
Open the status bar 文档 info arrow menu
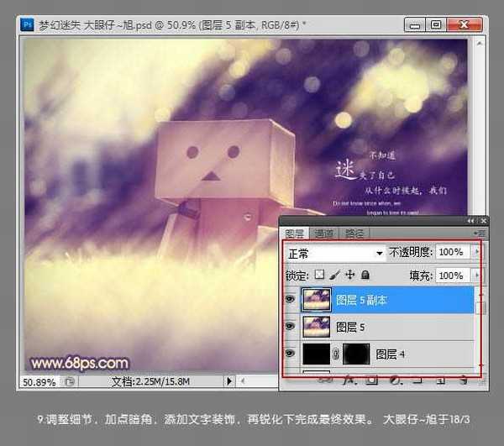coord(229,381)
